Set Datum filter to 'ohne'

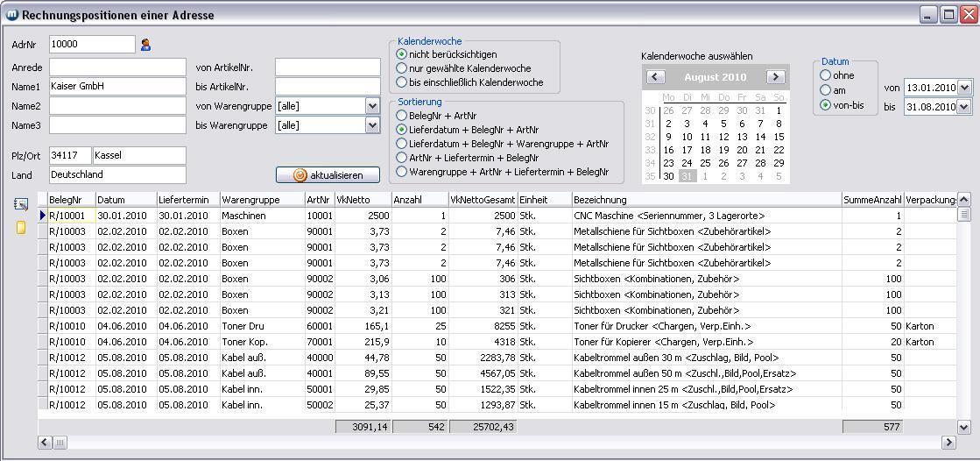coord(825,75)
